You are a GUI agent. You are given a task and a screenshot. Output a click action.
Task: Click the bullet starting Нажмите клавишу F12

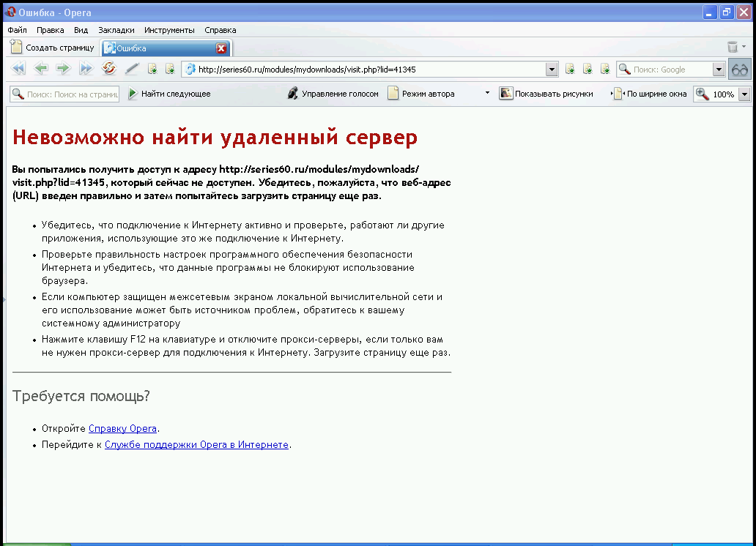pyautogui.click(x=246, y=345)
